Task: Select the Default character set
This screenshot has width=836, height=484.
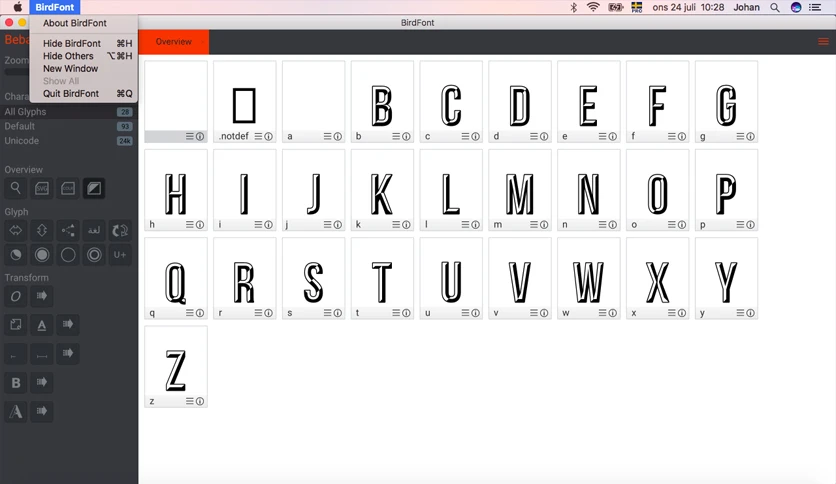Action: pos(69,126)
